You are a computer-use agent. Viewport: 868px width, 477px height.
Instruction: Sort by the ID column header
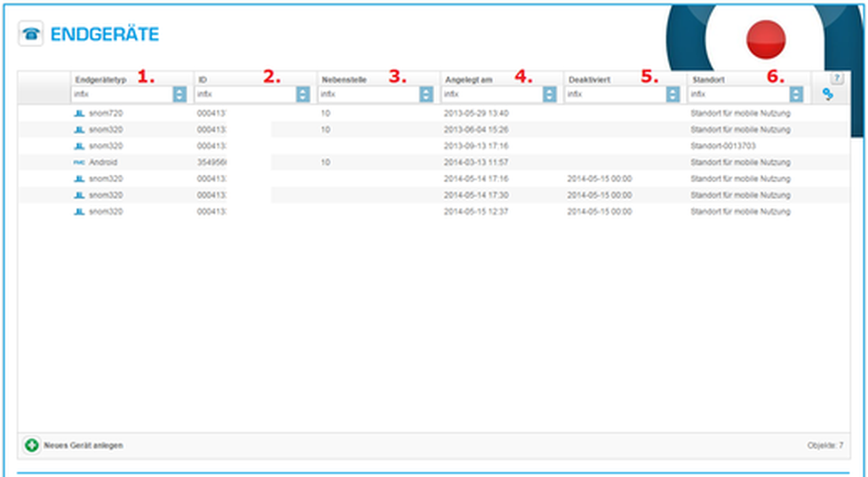203,80
